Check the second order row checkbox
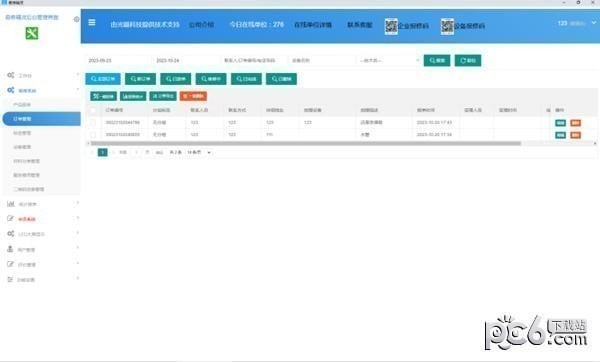Viewport: 600px width, 362px height. 93,135
